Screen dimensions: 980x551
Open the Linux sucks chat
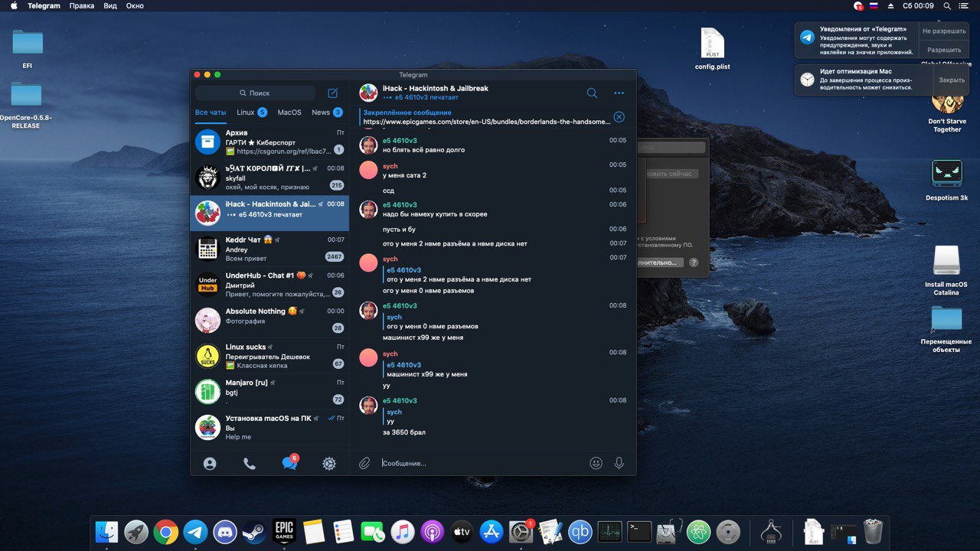[x=269, y=356]
